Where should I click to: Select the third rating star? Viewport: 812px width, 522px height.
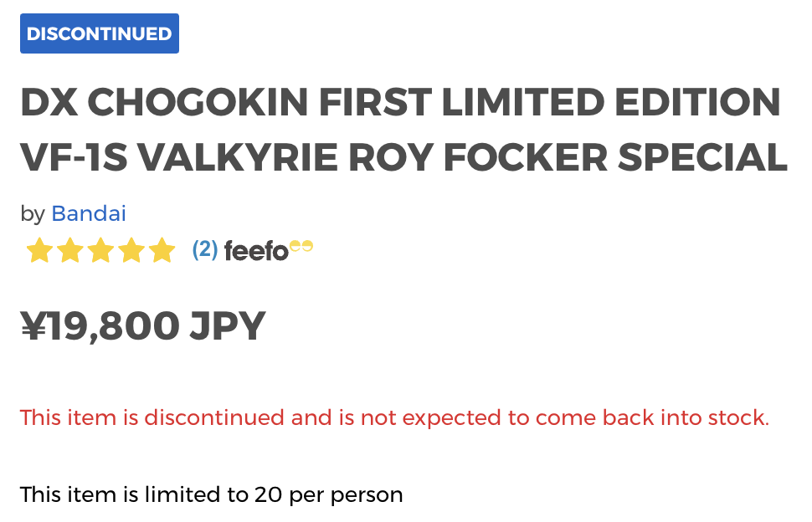tap(101, 250)
